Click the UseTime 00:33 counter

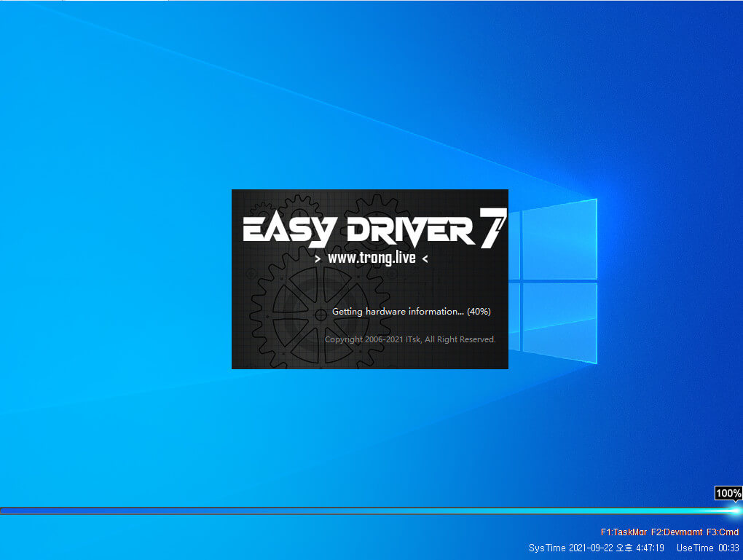(x=708, y=548)
